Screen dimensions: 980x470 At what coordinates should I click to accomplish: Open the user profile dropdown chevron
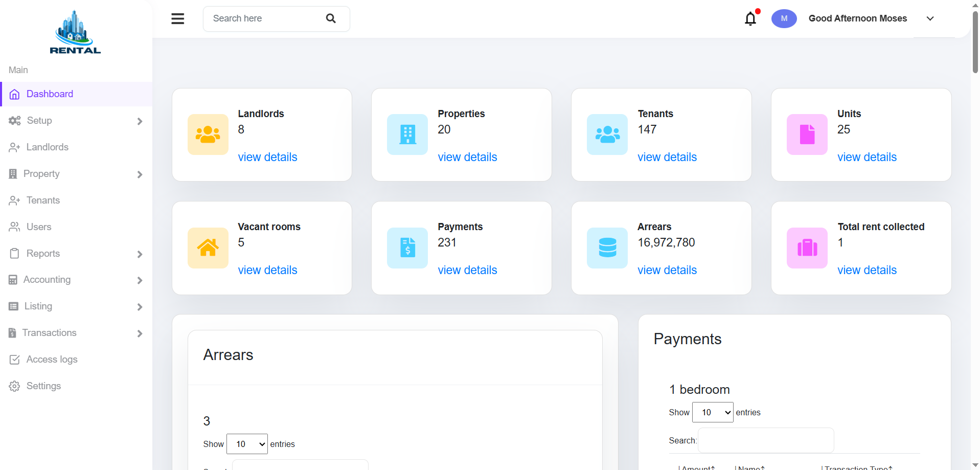tap(930, 18)
